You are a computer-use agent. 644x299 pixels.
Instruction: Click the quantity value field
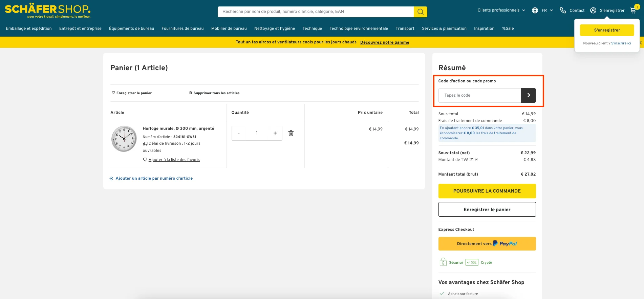click(257, 133)
